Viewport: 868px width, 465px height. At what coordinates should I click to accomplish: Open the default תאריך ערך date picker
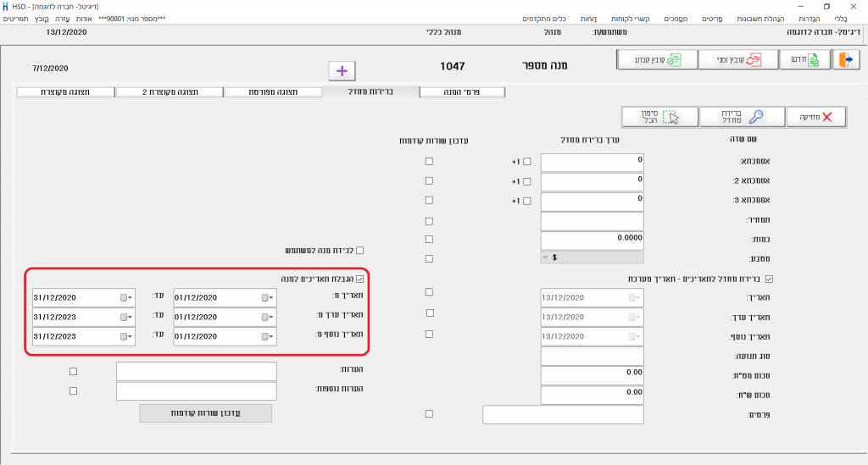tap(634, 317)
